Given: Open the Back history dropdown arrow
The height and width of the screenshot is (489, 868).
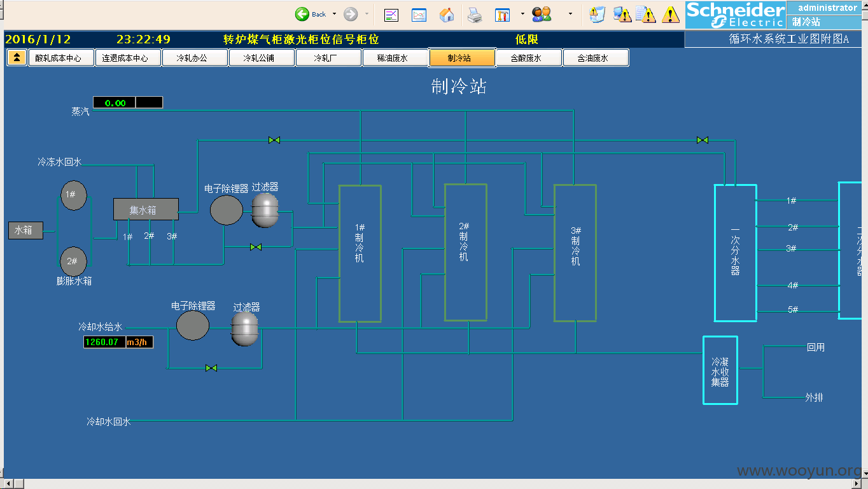Looking at the screenshot, I should 335,14.
